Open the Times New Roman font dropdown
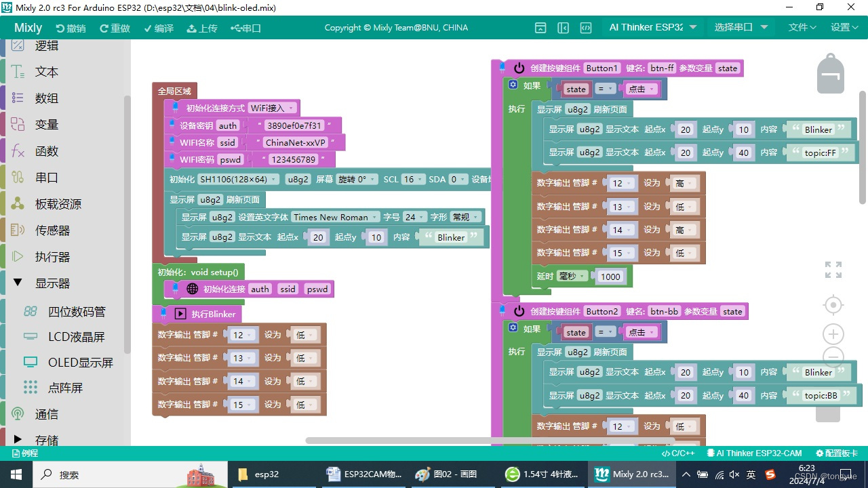This screenshot has width=868, height=488. (335, 218)
